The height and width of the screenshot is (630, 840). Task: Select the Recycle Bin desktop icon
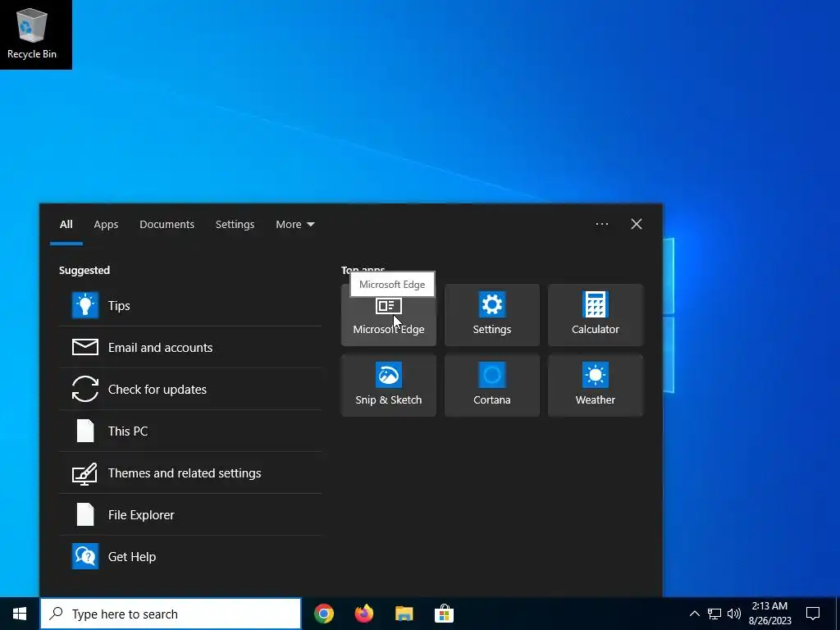[32, 34]
